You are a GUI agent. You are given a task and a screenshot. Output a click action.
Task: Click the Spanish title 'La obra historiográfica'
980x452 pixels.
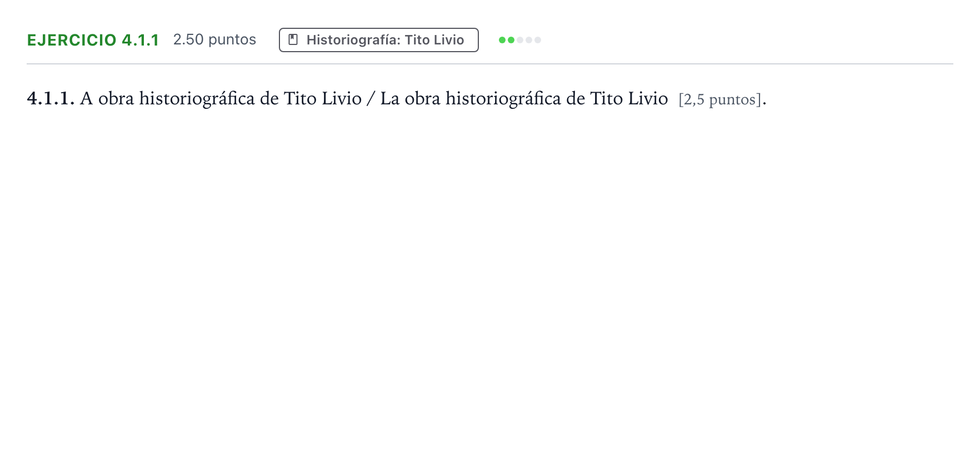(471, 98)
